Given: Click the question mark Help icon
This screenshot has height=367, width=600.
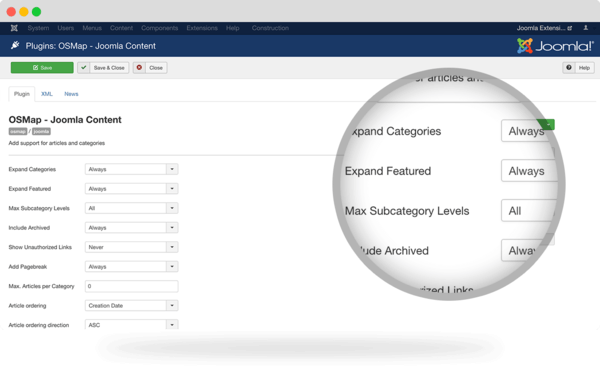Looking at the screenshot, I should coord(569,67).
